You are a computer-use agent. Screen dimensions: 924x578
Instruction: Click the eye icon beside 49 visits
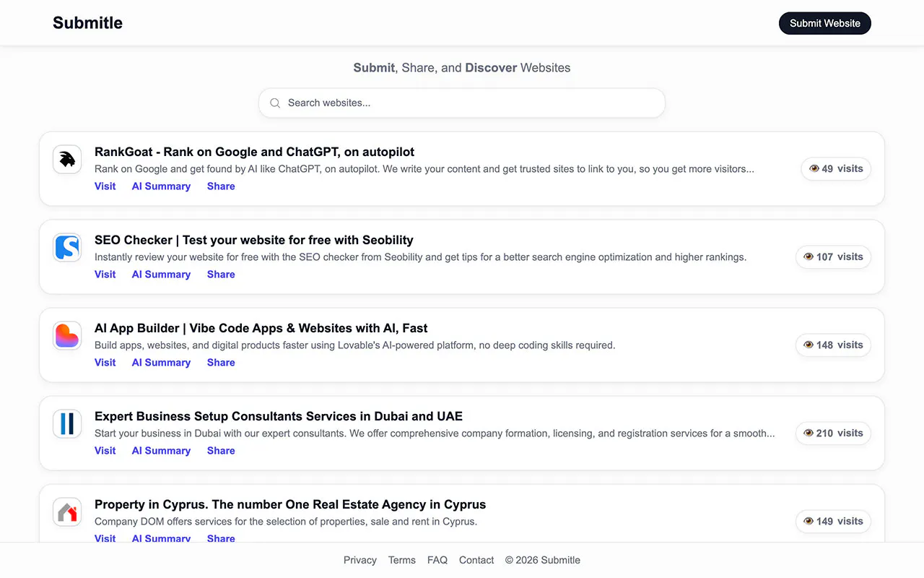[x=814, y=168]
